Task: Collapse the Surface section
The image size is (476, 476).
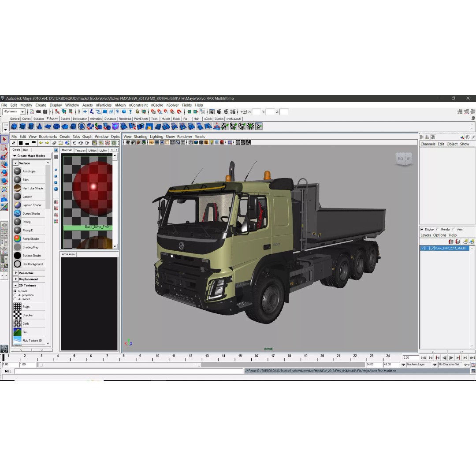Action: click(15, 163)
